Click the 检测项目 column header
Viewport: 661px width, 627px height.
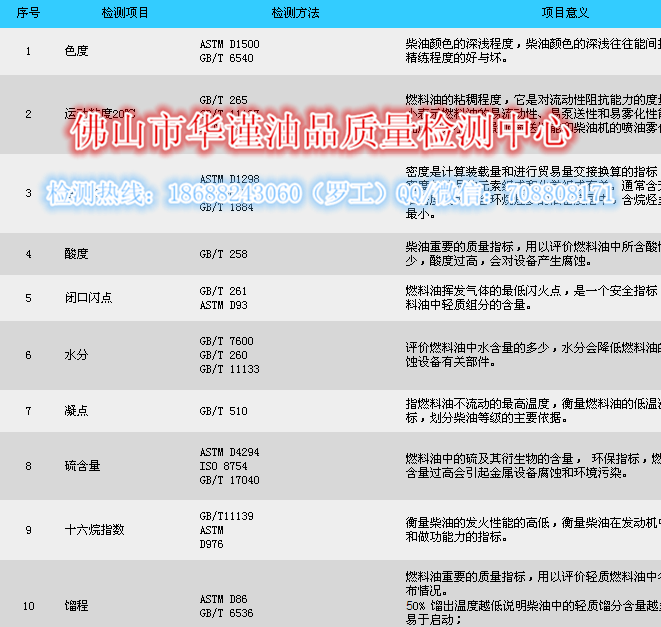(x=125, y=13)
